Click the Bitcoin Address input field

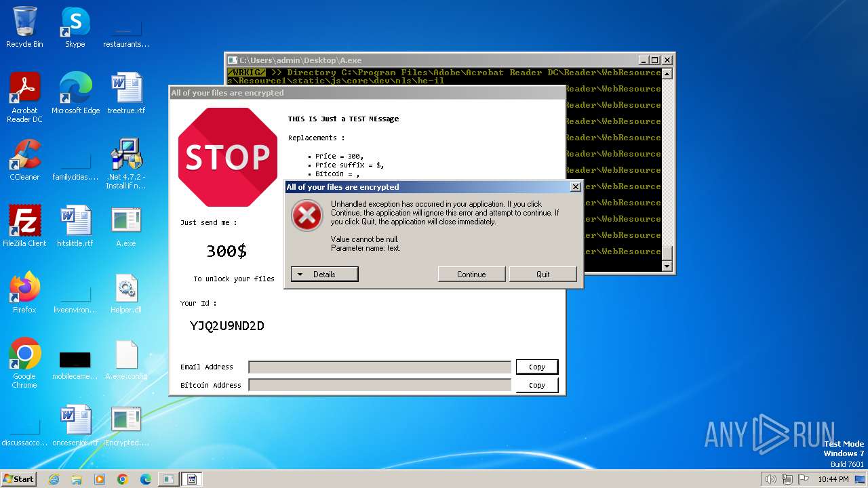[380, 385]
